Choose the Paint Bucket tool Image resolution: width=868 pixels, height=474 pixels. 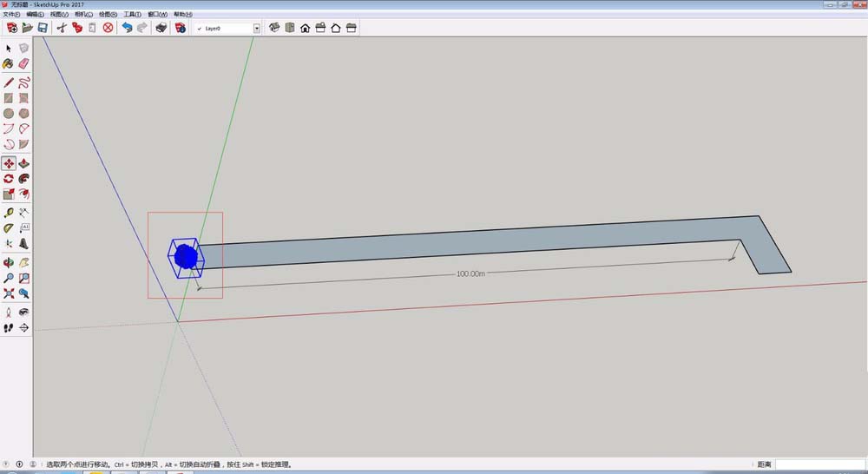[x=9, y=63]
